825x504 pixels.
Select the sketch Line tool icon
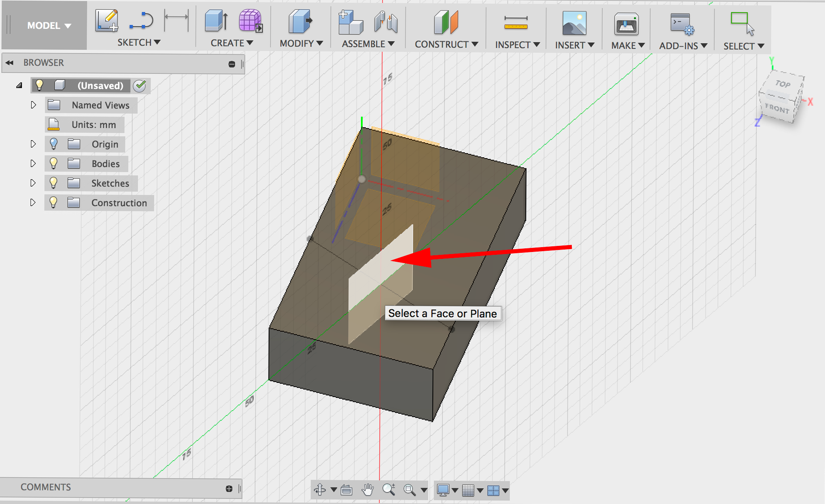[141, 21]
